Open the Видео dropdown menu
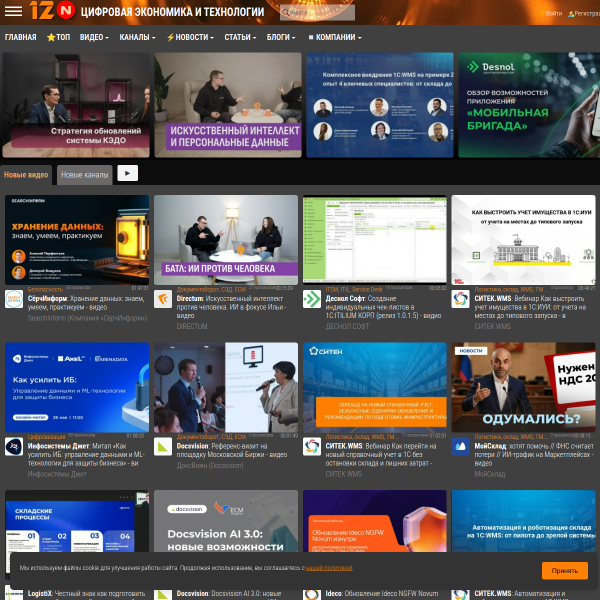The height and width of the screenshot is (600, 600). (94, 37)
